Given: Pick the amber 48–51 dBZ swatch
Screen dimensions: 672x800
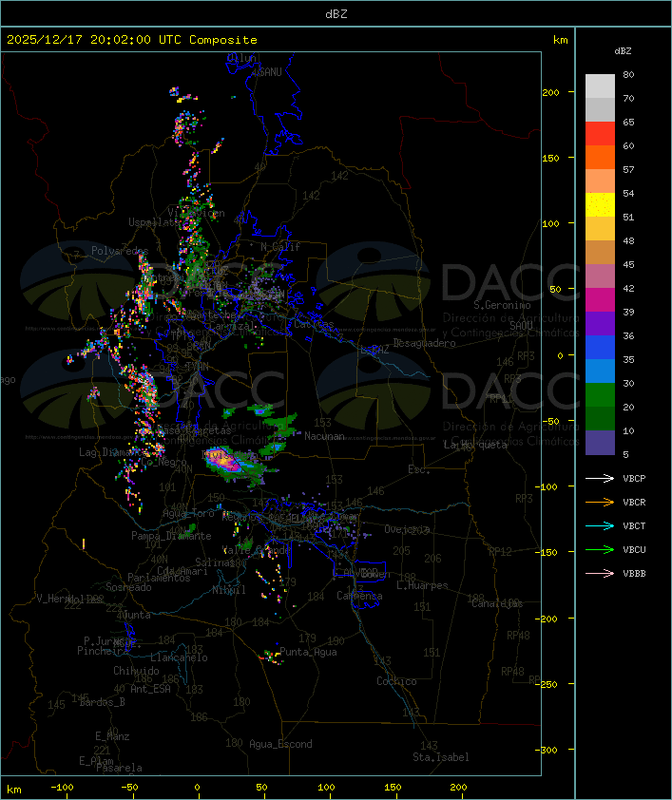Looking at the screenshot, I should coord(600,229).
